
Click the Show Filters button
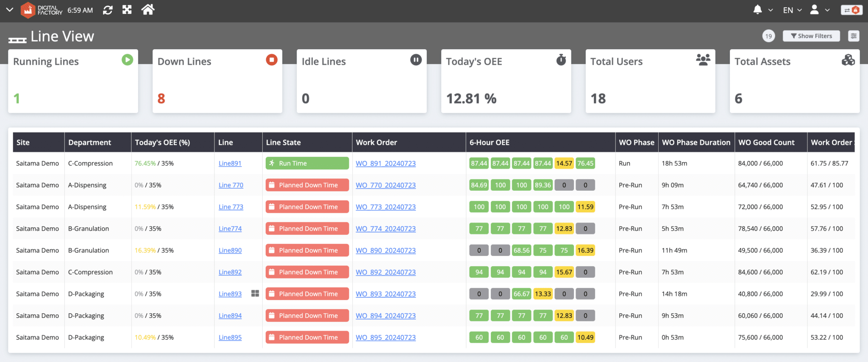coord(812,36)
